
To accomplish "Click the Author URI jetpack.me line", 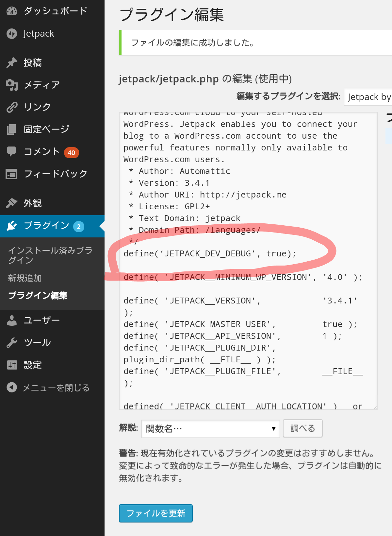I will [x=207, y=195].
